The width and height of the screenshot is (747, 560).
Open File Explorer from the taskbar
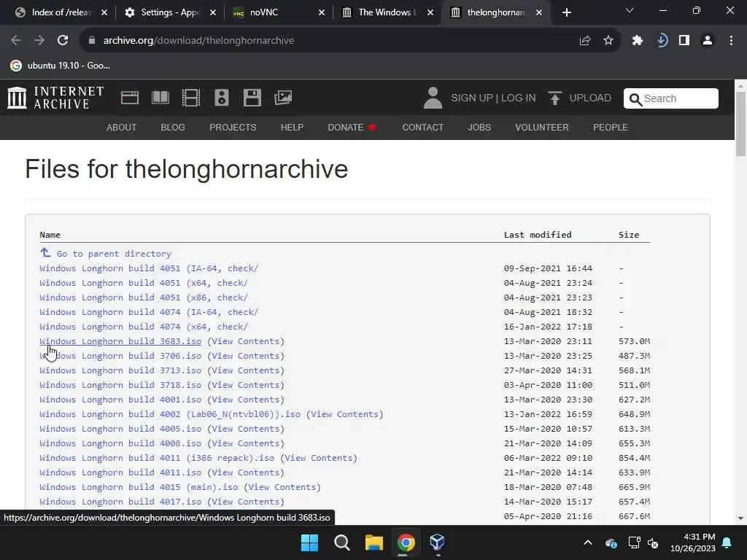click(x=374, y=542)
